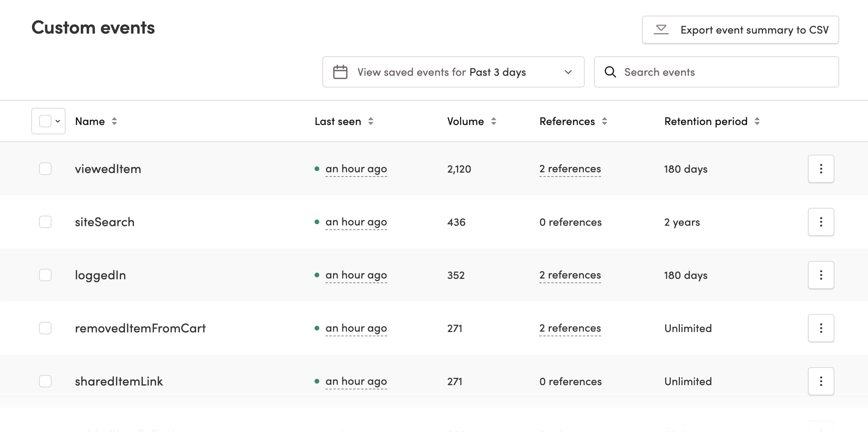Click the three-dot menu for siteSearch

(821, 221)
